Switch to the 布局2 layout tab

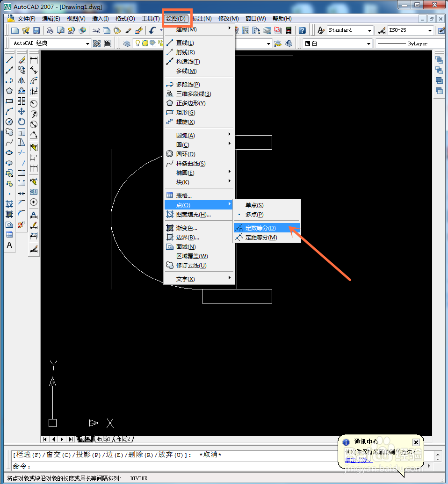point(123,439)
